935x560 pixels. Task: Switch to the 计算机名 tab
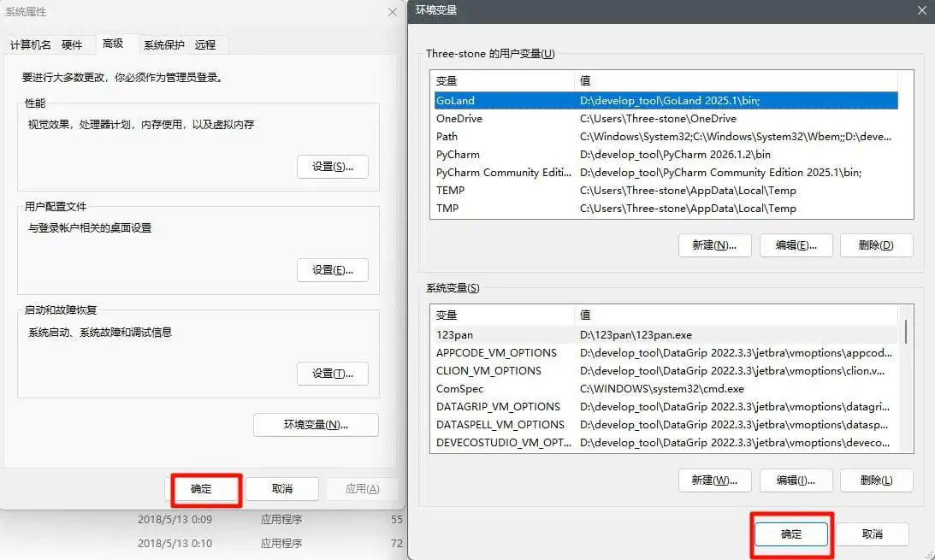click(31, 44)
